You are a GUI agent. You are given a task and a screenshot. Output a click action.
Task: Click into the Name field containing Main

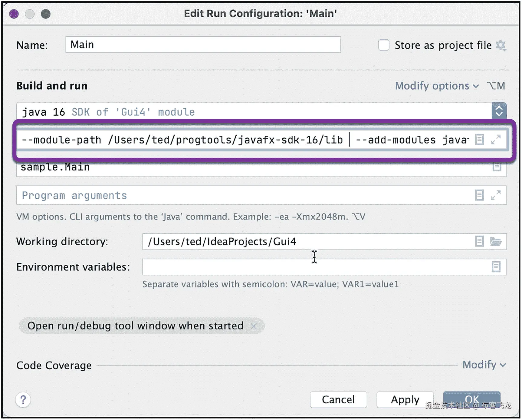(203, 45)
